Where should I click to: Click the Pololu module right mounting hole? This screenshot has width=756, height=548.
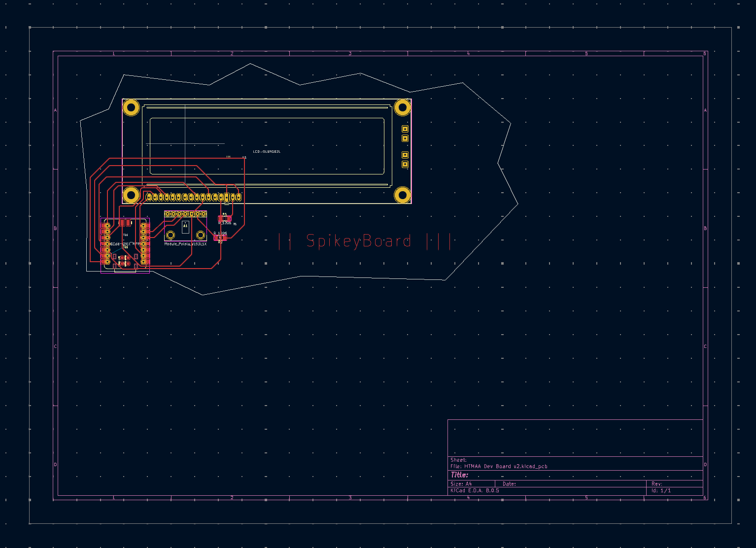[x=201, y=235]
